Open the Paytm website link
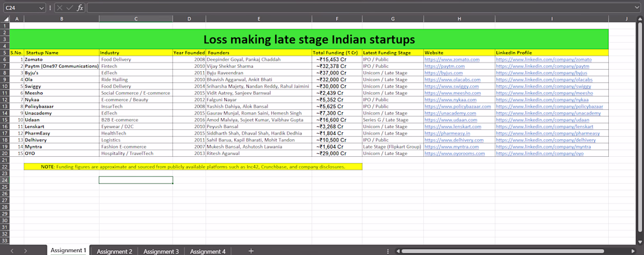Screen dimensions: 644x255 pos(444,66)
